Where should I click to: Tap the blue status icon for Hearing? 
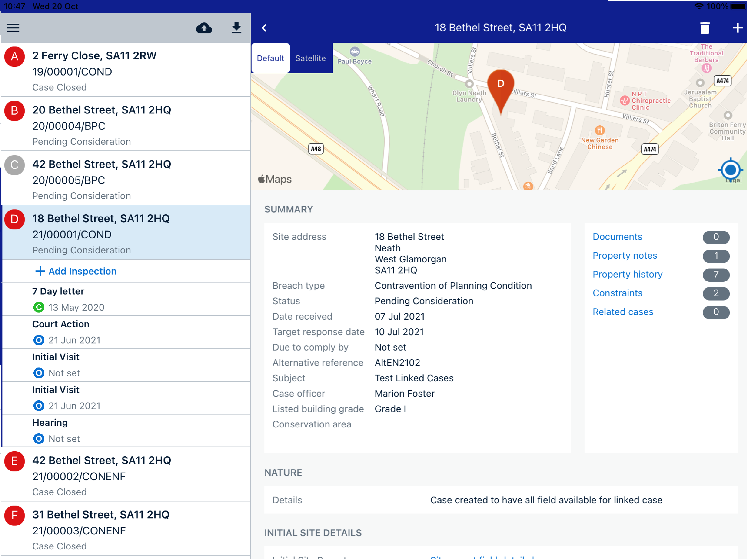pos(39,439)
